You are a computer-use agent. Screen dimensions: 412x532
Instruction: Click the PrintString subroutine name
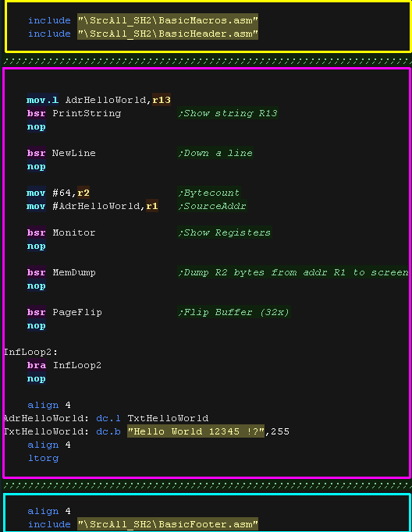(x=87, y=113)
